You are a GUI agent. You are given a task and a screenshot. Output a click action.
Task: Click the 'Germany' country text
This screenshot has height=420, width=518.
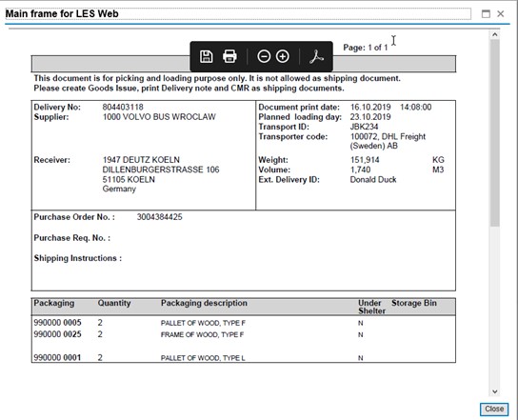tap(119, 189)
